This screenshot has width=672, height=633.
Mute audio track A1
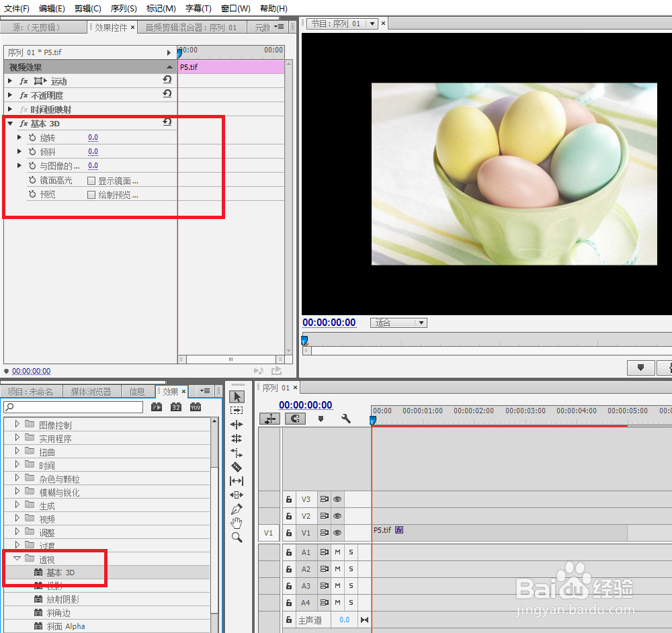click(338, 552)
